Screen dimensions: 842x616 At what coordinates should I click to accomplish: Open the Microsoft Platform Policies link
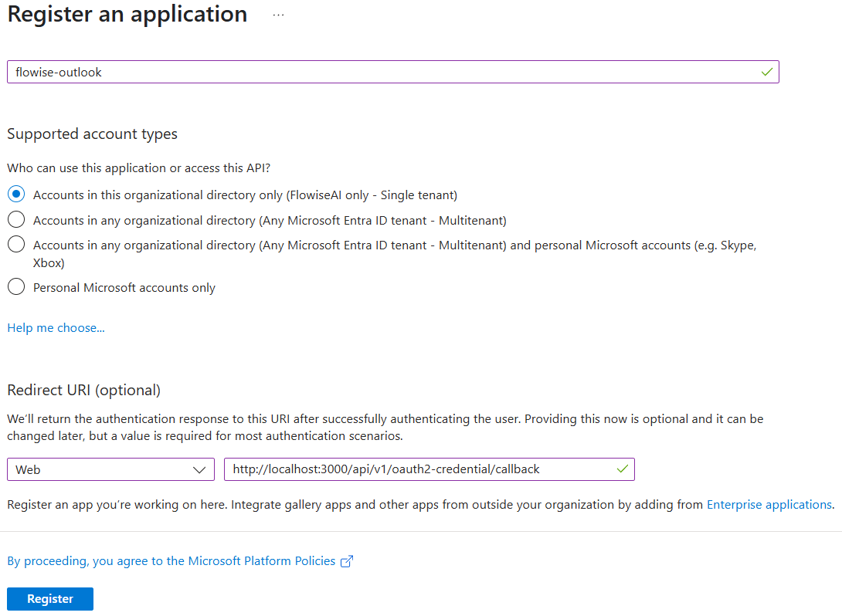(171, 561)
